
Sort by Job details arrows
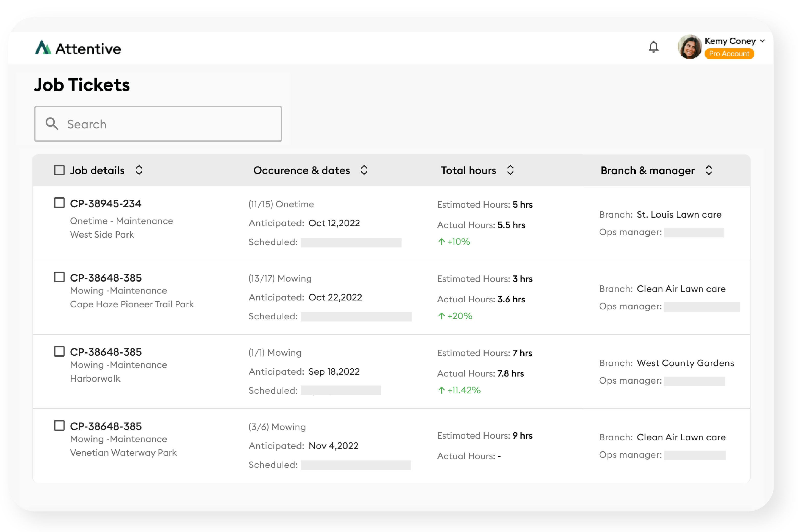139,170
